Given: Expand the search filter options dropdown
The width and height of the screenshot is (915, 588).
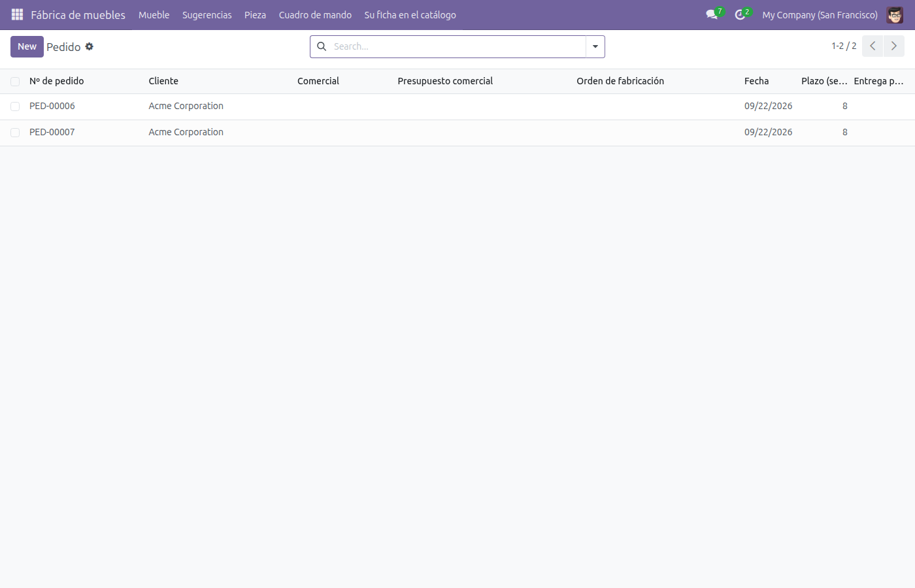Looking at the screenshot, I should (595, 46).
